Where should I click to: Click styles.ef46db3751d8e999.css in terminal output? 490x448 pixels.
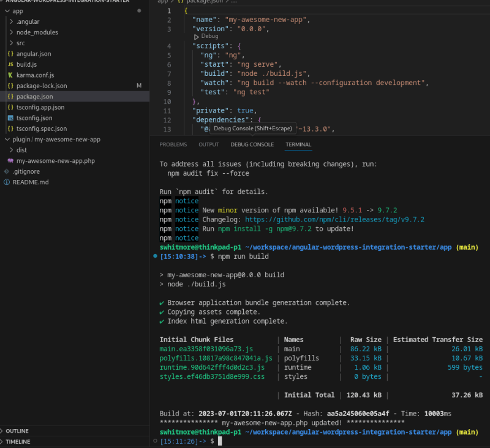click(212, 376)
